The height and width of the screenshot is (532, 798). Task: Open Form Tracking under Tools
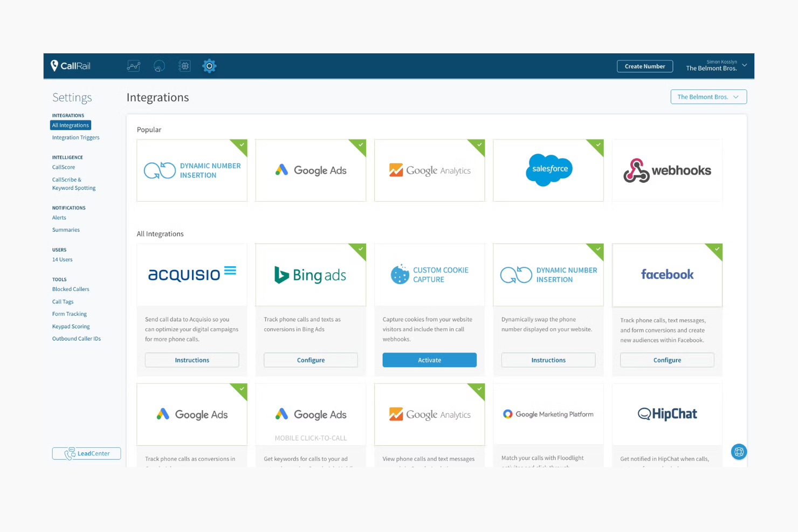[70, 314]
